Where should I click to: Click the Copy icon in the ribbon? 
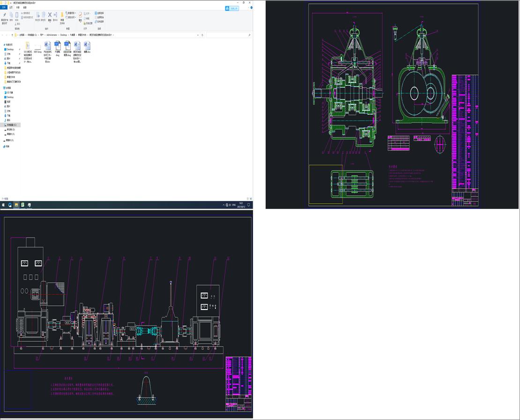[11, 15]
